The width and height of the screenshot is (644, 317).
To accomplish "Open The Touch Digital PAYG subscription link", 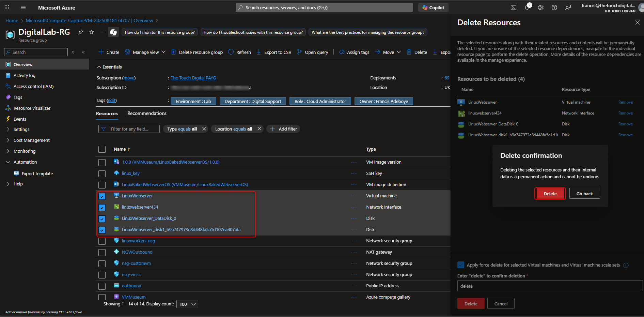I will coord(193,78).
